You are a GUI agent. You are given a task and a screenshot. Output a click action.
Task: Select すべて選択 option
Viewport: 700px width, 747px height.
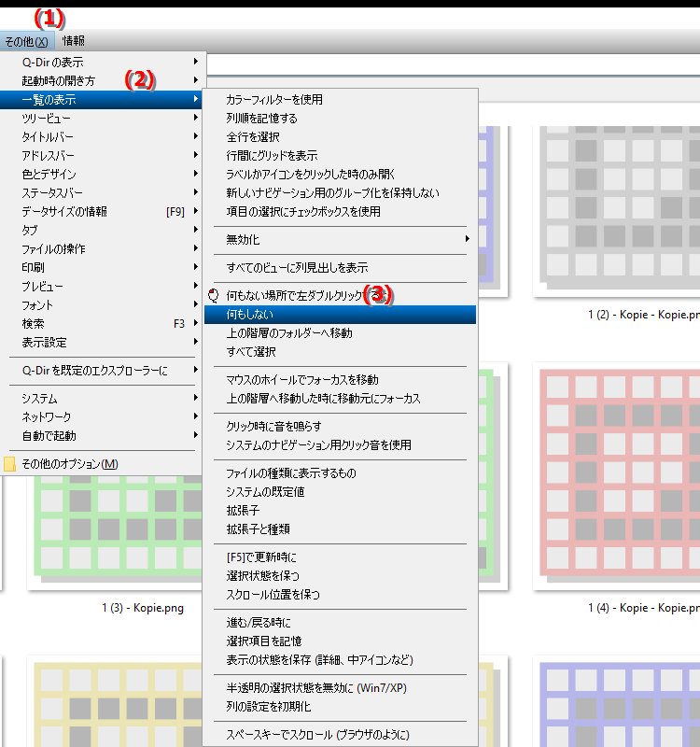pyautogui.click(x=340, y=352)
